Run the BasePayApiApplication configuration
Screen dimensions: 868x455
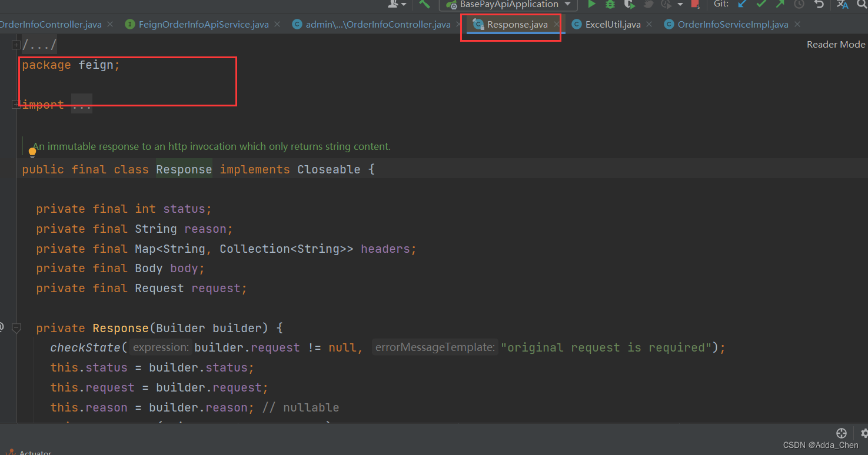click(591, 5)
